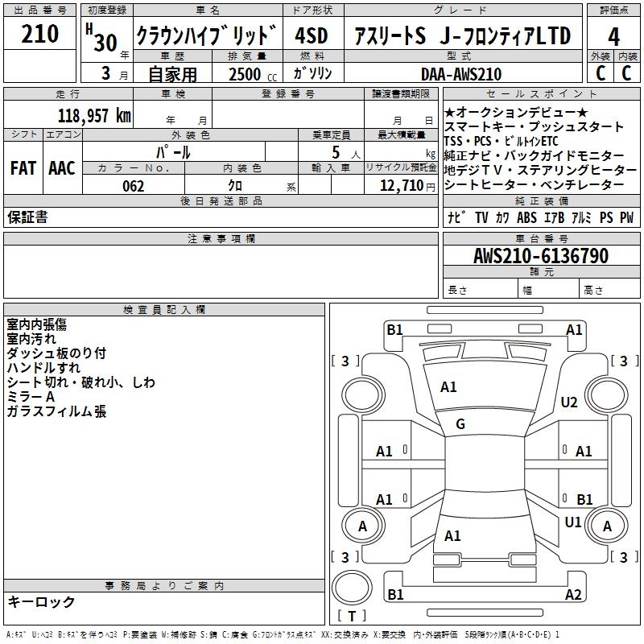This screenshot has width=644, height=644.
Task: Click the C grade under 外装
Action: (x=601, y=73)
